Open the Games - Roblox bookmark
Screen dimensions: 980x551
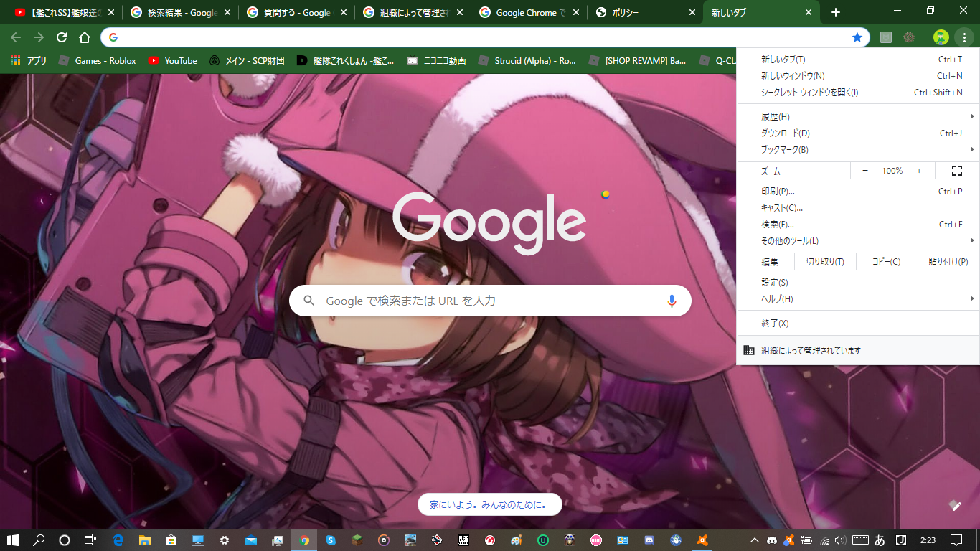(x=98, y=61)
